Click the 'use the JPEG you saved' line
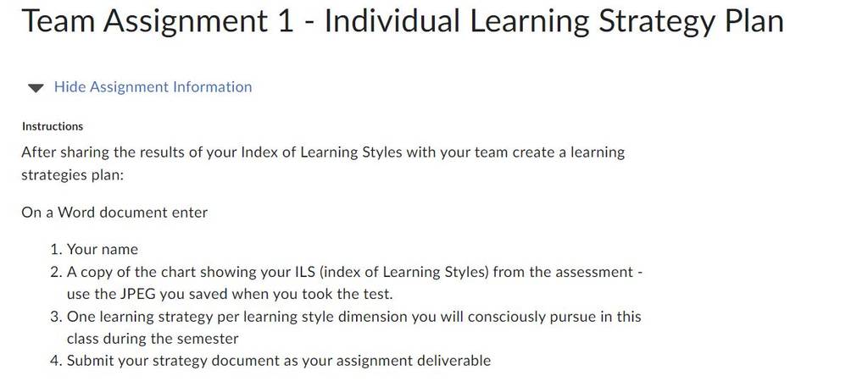Screen dimensions: 868x387 [x=230, y=294]
